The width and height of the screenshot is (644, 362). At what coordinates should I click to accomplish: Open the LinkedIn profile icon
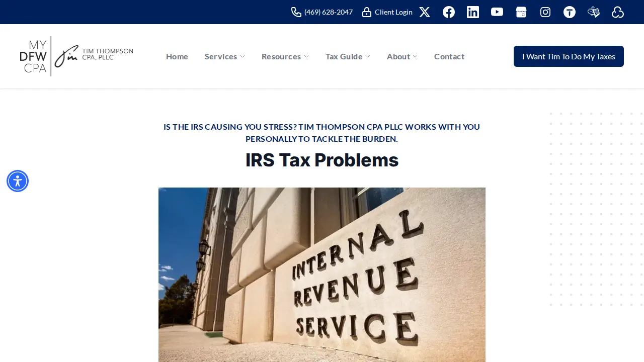point(473,12)
